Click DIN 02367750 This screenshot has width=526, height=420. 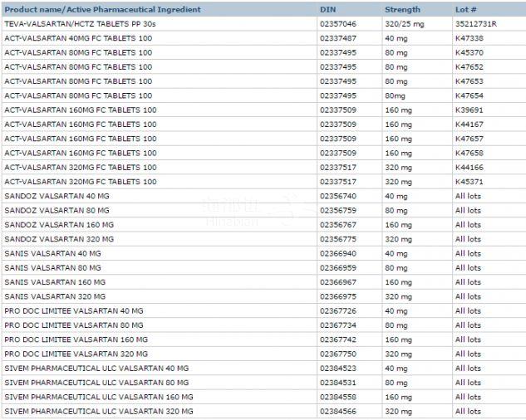click(x=338, y=354)
